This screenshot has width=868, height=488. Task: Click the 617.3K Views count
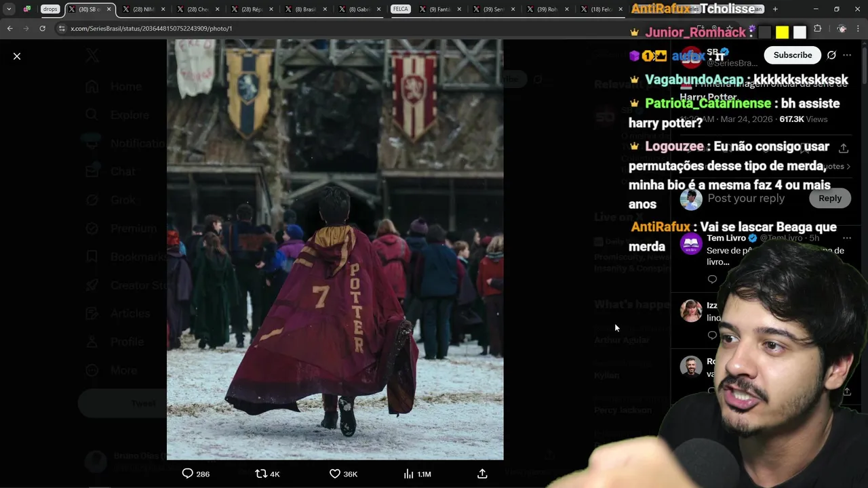click(804, 119)
